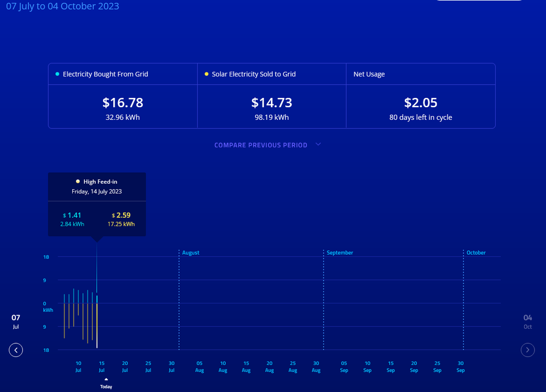Click yellow dot beside Solar Electricity Sold

(x=206, y=74)
